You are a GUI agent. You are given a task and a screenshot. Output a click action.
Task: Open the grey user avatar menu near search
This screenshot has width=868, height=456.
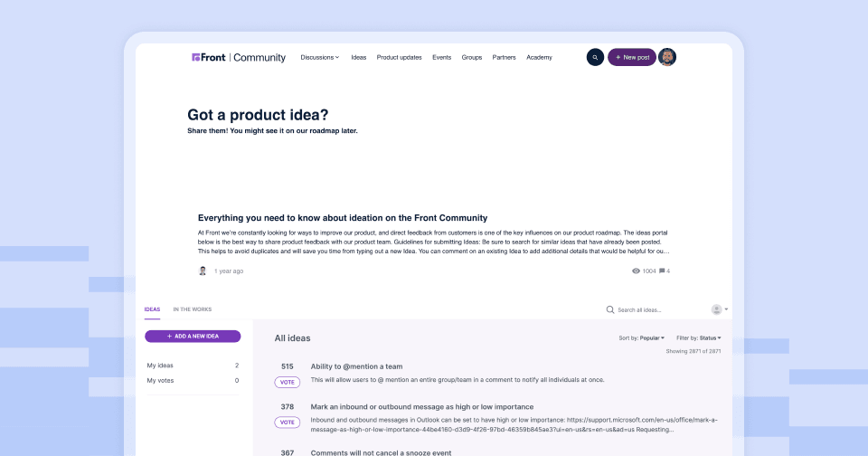click(720, 309)
